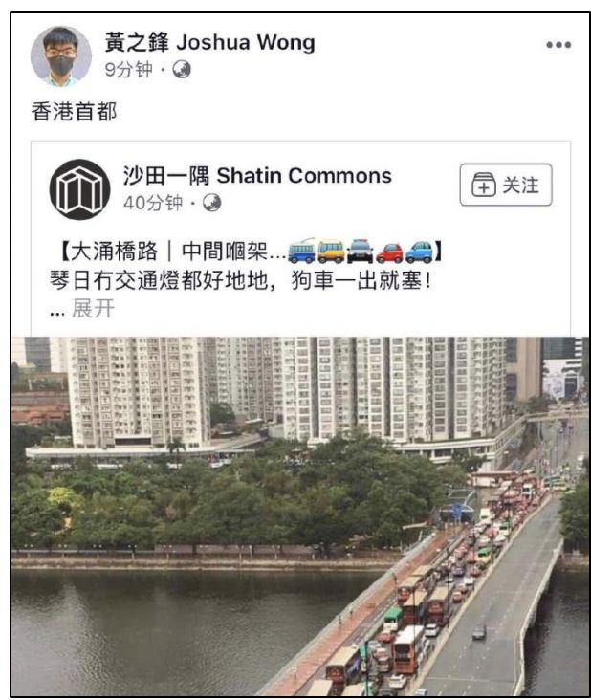Click the police car emoji

[360, 251]
